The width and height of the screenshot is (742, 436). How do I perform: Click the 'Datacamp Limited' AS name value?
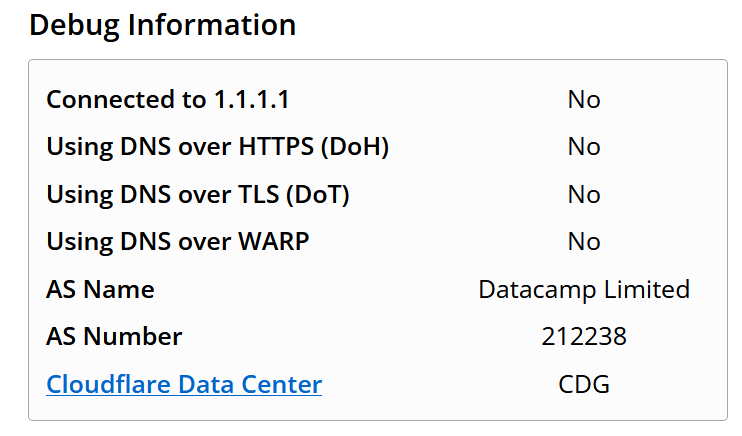click(584, 289)
